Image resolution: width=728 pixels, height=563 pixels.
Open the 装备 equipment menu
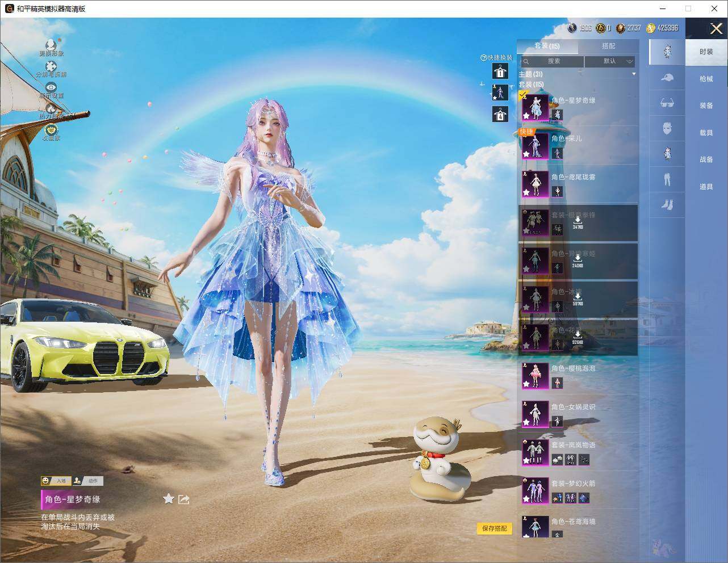click(706, 106)
